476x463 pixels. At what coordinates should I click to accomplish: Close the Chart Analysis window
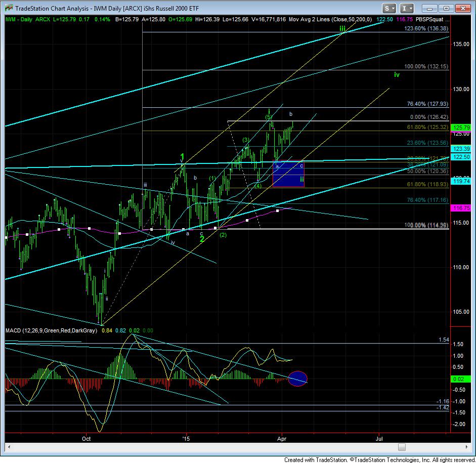pos(463,8)
